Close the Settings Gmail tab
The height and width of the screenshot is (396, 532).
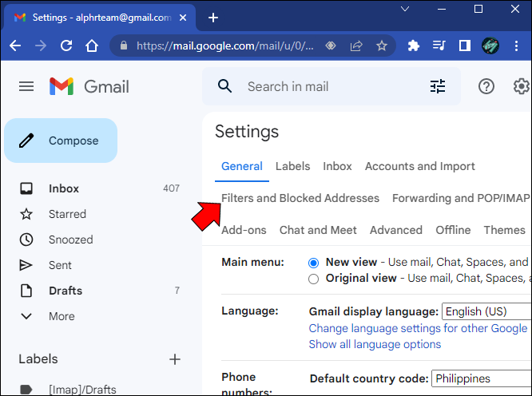coord(183,18)
